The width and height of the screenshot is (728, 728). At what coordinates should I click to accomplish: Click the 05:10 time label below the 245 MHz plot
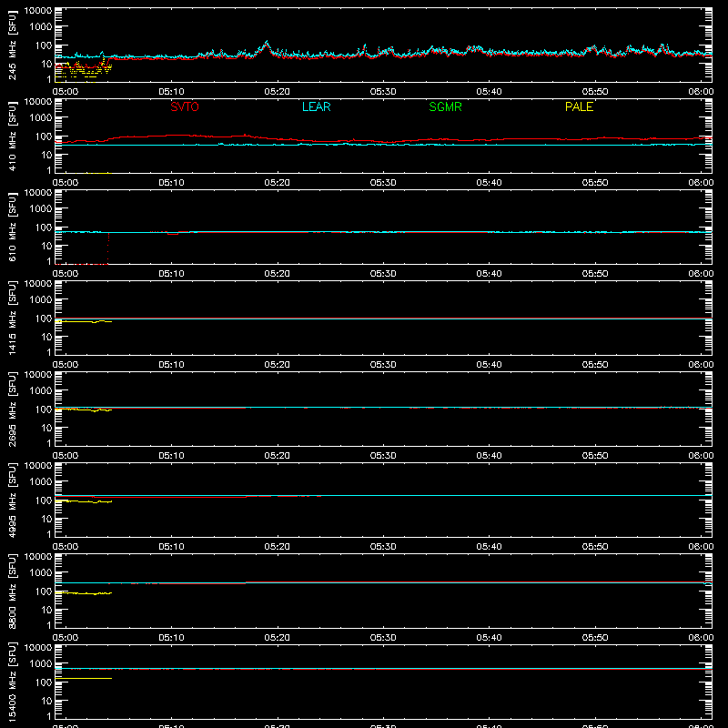[x=171, y=92]
